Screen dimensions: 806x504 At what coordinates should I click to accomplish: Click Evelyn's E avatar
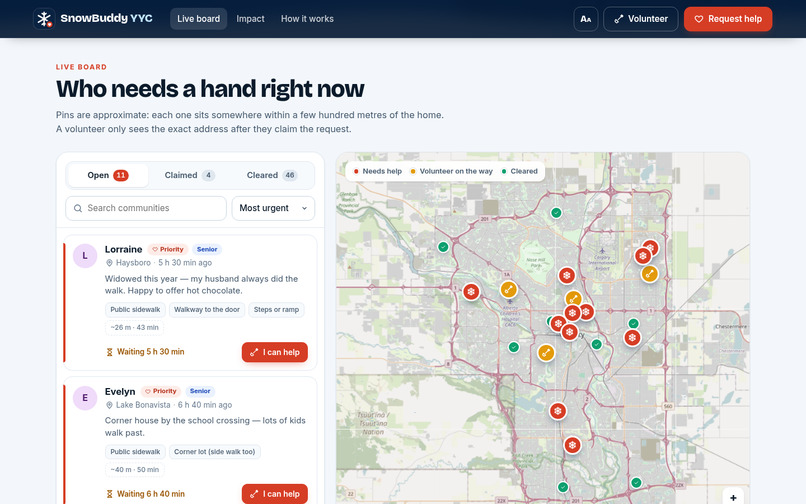click(85, 398)
